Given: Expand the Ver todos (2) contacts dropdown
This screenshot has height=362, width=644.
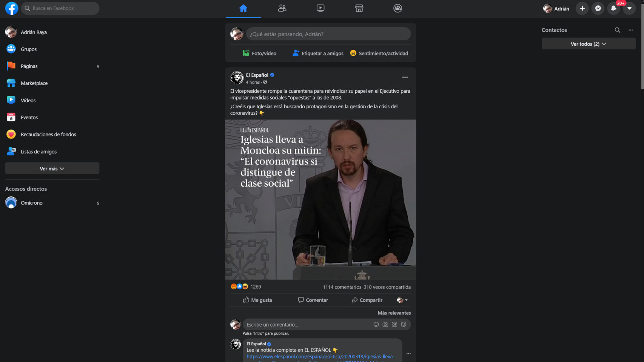Looking at the screenshot, I should pos(588,44).
